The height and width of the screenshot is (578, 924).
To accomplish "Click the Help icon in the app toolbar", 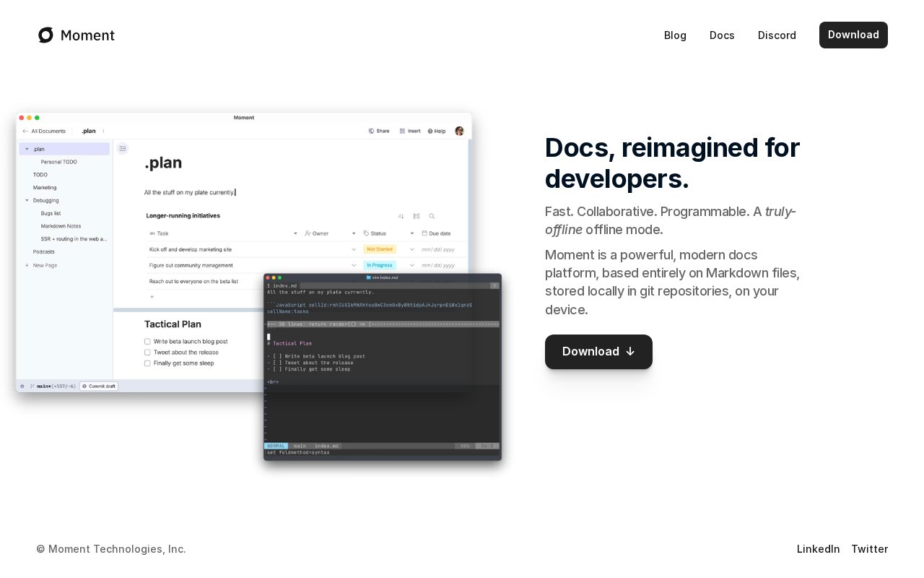I will click(x=430, y=131).
